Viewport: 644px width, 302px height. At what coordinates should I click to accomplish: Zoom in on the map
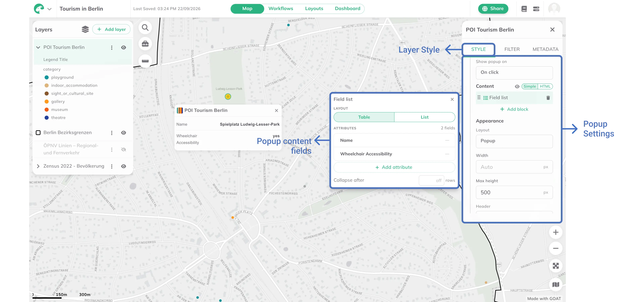(555, 232)
